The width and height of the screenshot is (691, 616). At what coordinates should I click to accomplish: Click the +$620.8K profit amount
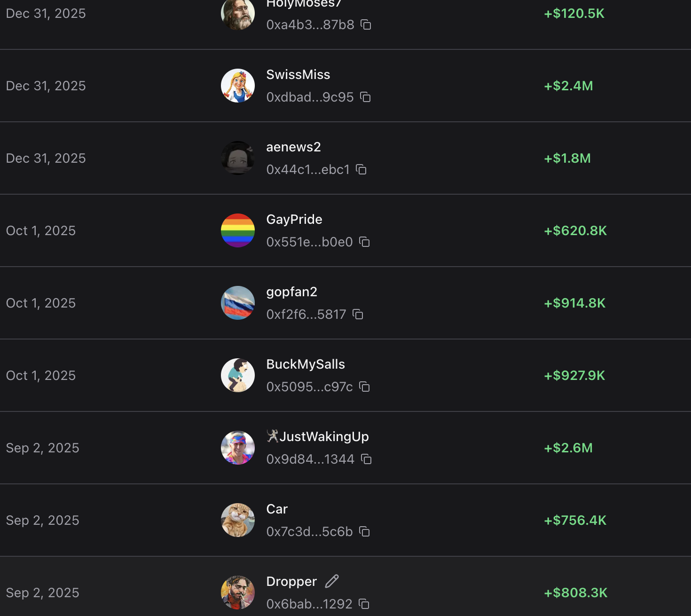tap(575, 231)
